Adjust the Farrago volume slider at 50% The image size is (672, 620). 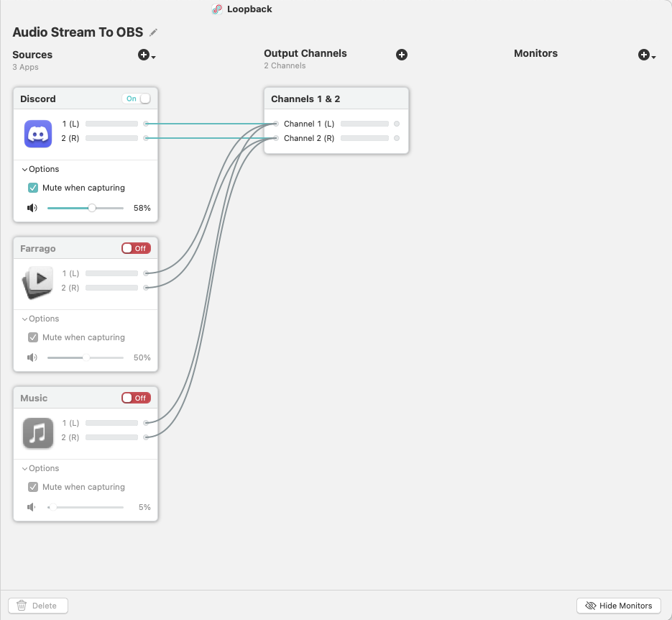(86, 357)
